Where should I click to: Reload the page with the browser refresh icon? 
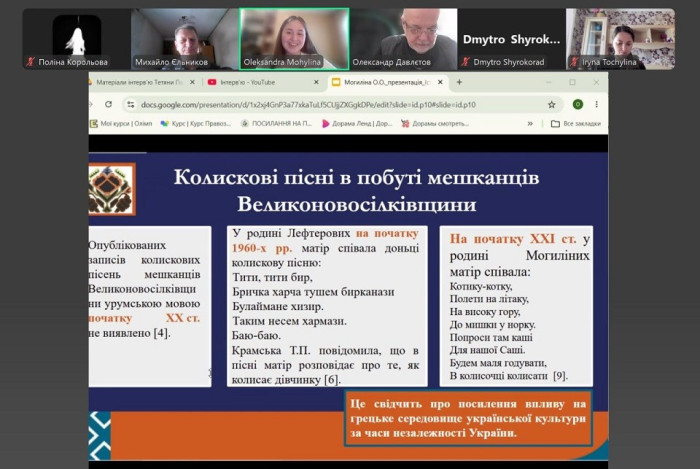tap(108, 104)
